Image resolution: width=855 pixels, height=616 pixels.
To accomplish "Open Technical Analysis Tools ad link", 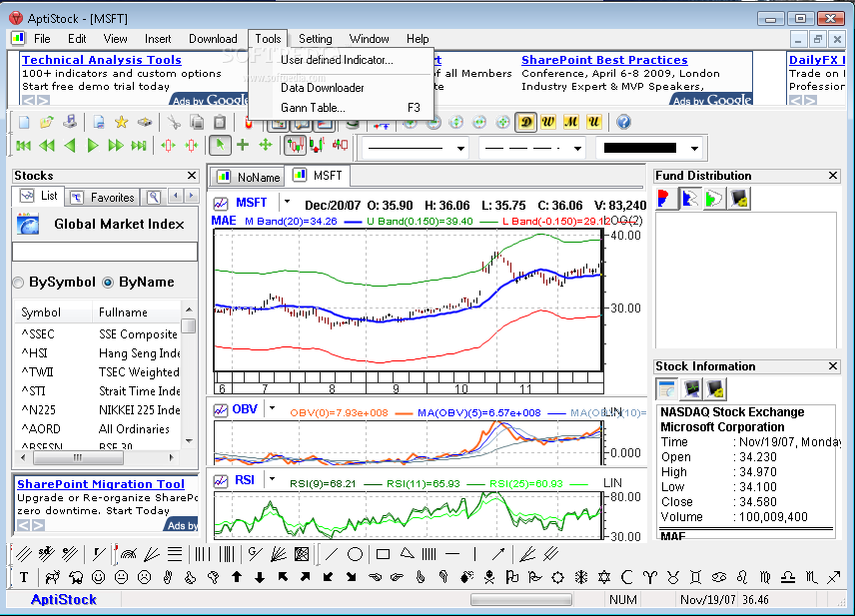I will click(x=102, y=60).
